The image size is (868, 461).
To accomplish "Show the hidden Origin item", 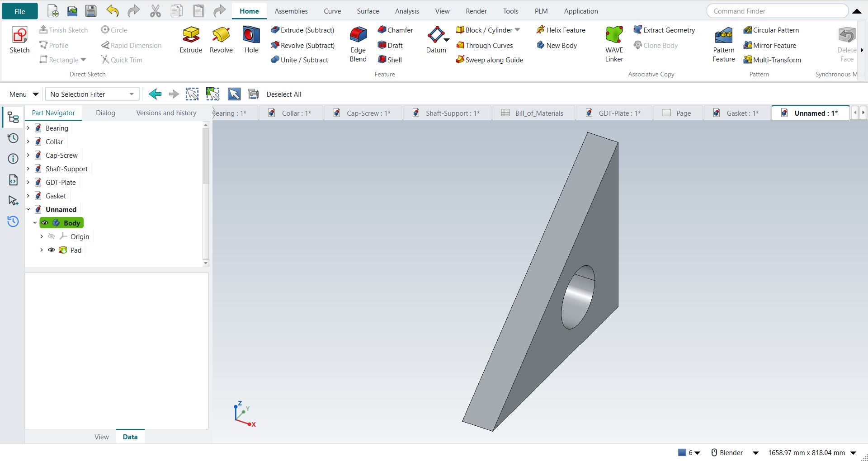I will coord(52,236).
